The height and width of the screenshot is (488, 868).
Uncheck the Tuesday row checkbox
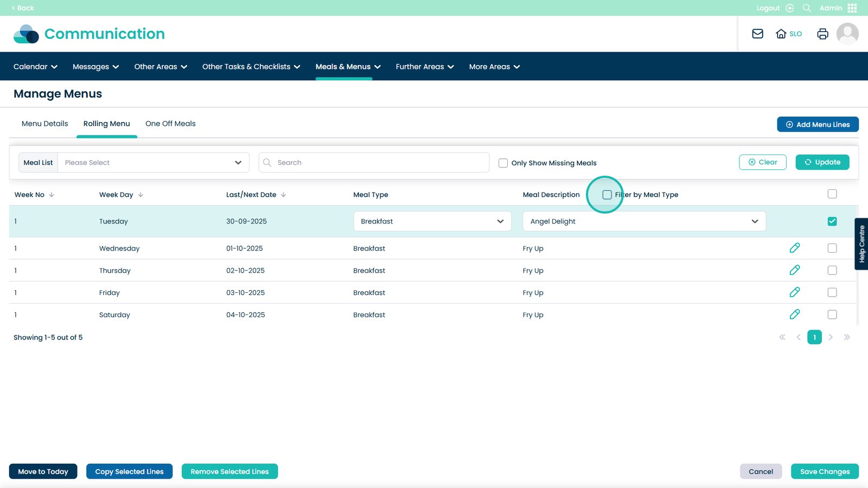832,221
